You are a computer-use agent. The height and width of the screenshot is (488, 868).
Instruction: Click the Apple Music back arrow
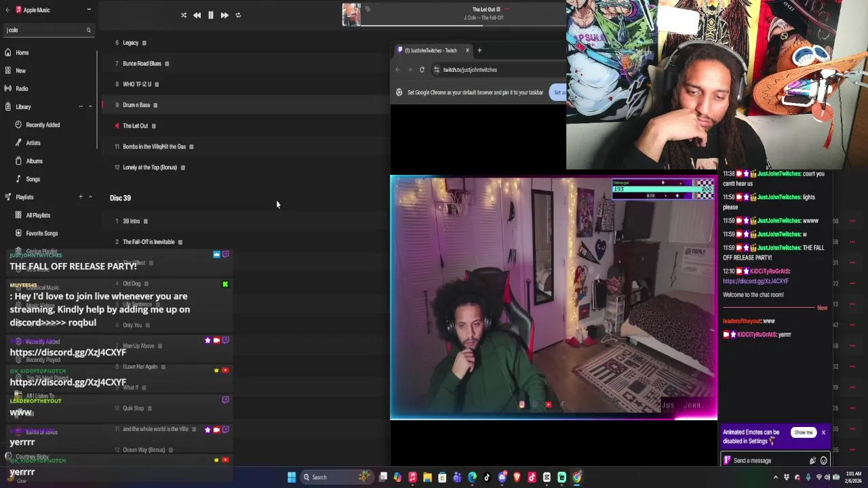coord(7,9)
